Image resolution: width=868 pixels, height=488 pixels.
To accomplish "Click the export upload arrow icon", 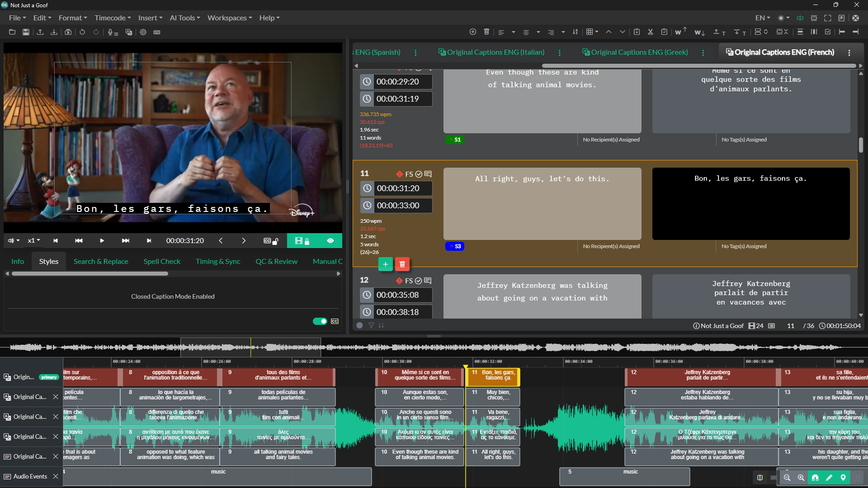I will [40, 32].
